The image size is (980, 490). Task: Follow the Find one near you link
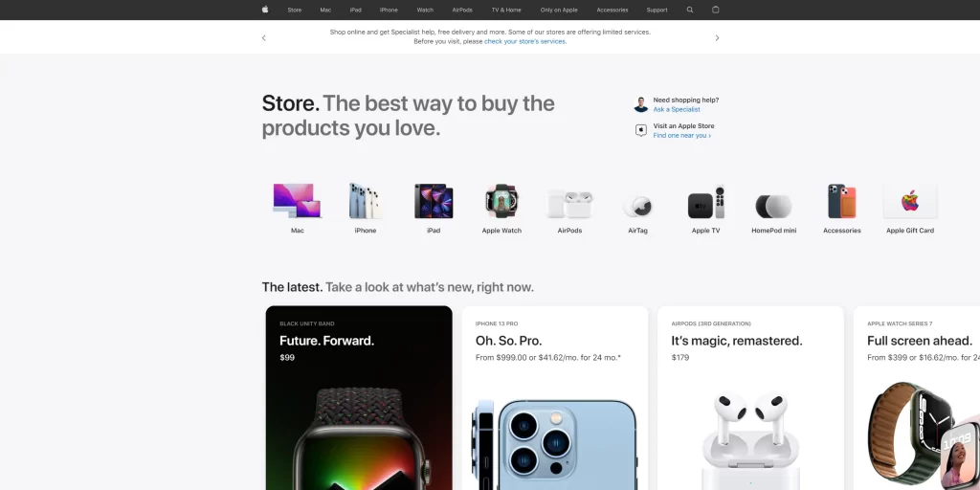(x=681, y=136)
